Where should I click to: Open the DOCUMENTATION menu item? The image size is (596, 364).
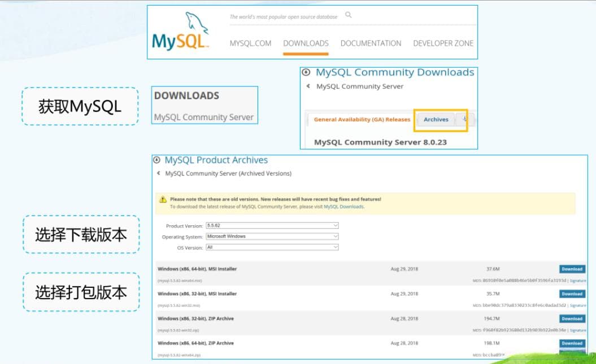(371, 43)
